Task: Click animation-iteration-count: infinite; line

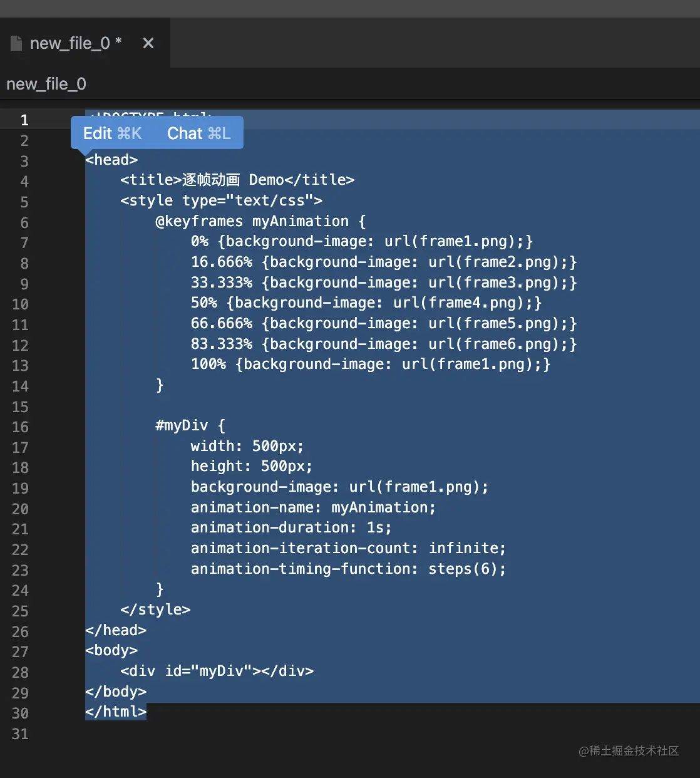Action: [x=348, y=548]
